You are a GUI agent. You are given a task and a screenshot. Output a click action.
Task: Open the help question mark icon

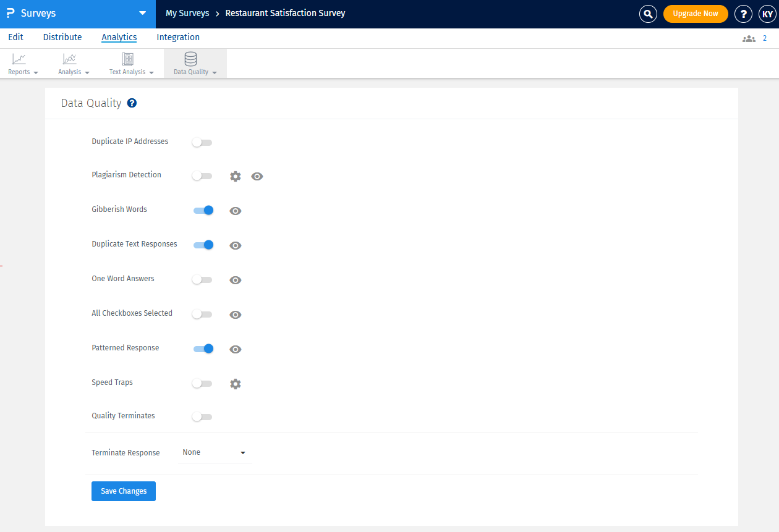pyautogui.click(x=743, y=14)
